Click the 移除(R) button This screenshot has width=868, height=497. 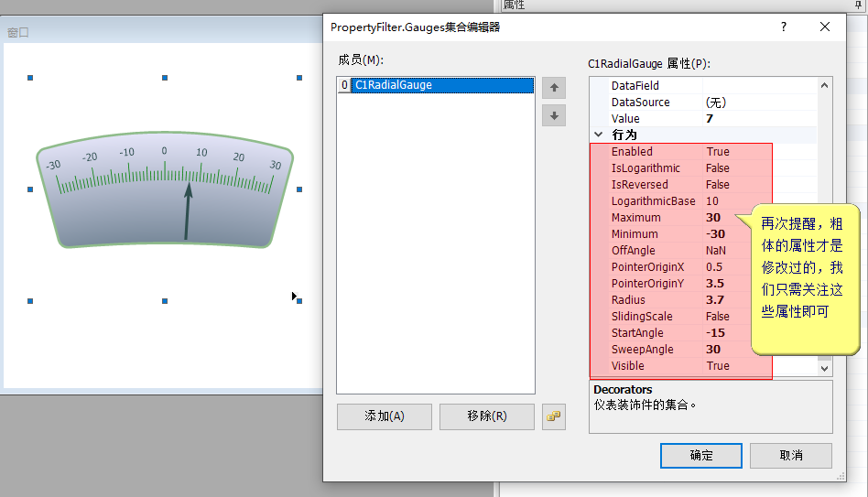tap(486, 416)
